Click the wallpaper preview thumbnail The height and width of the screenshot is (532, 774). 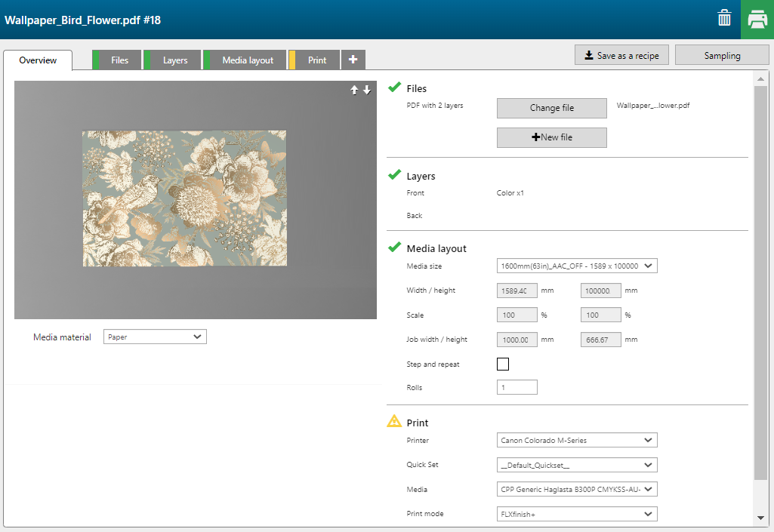[196, 198]
